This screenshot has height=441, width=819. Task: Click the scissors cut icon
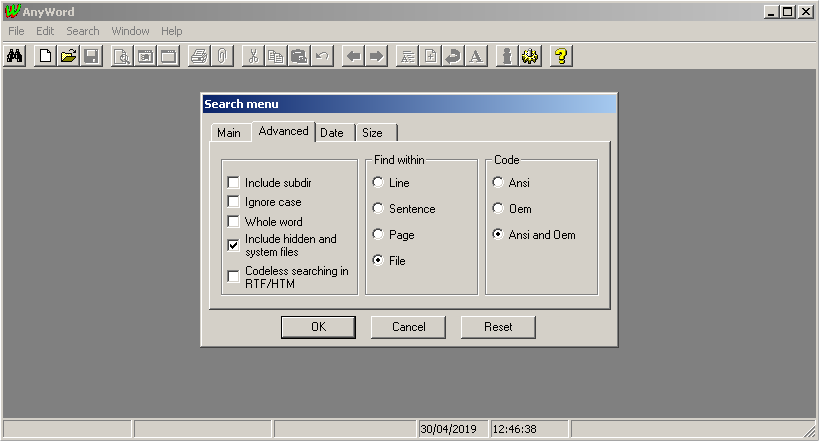point(253,56)
